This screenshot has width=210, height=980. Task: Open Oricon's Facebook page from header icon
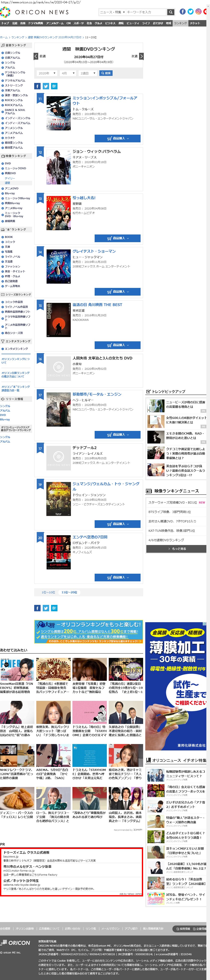pyautogui.click(x=183, y=11)
